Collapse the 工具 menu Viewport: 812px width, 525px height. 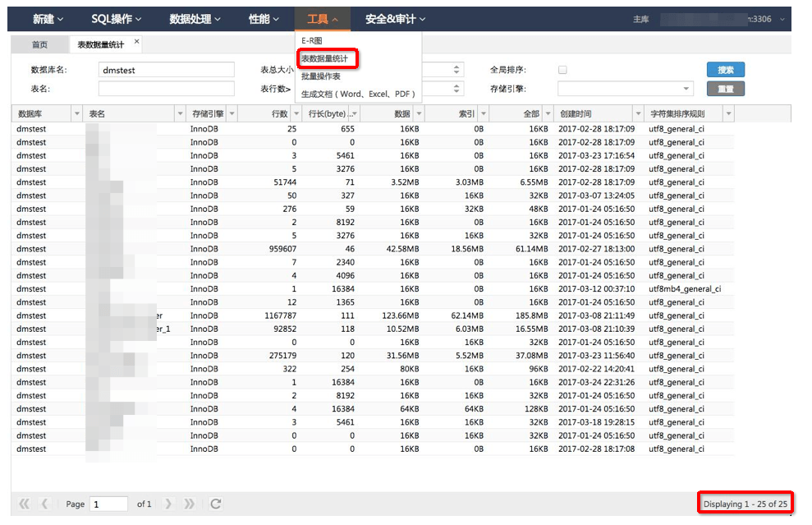tap(322, 19)
